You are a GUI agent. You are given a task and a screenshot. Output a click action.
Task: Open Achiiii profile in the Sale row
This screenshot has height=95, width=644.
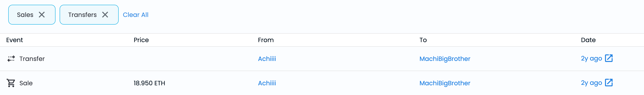267,83
